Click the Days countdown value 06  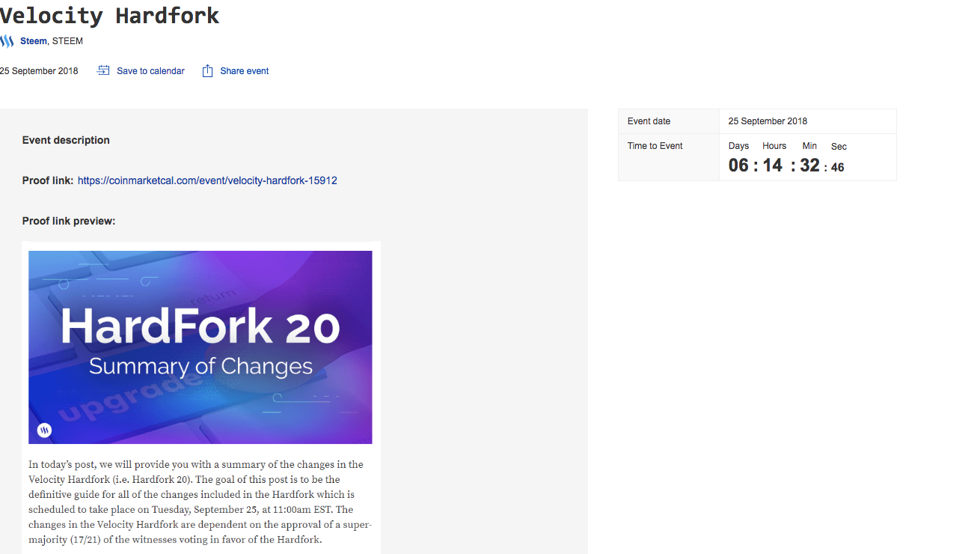(738, 165)
